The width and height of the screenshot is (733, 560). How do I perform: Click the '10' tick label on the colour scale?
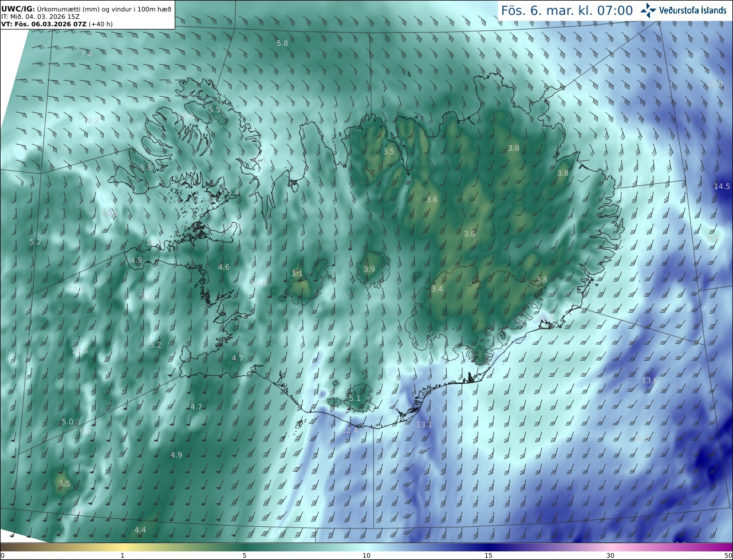pos(366,555)
